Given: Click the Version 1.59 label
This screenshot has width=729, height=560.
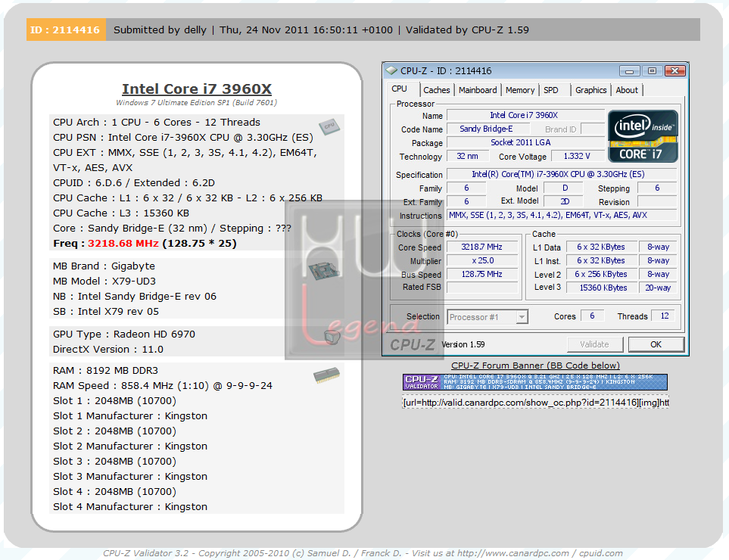Looking at the screenshot, I should 463,344.
